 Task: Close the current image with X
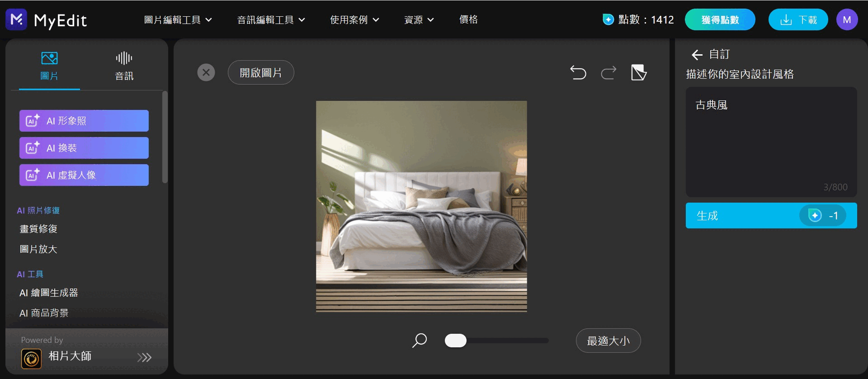[x=206, y=72]
